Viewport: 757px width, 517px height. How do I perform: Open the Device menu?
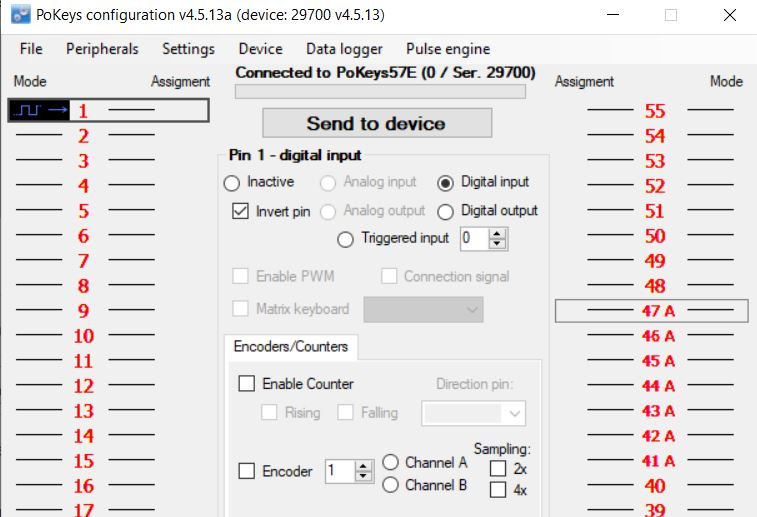tap(261, 49)
